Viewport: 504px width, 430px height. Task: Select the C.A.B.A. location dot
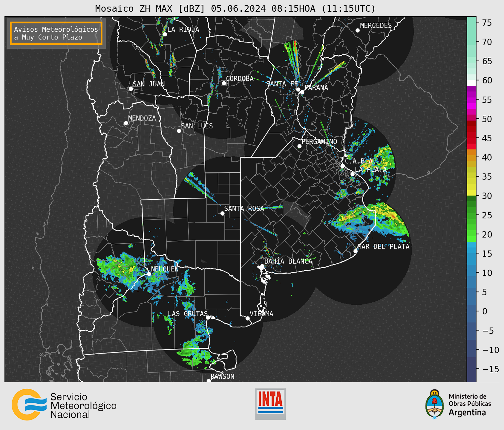[x=343, y=166]
